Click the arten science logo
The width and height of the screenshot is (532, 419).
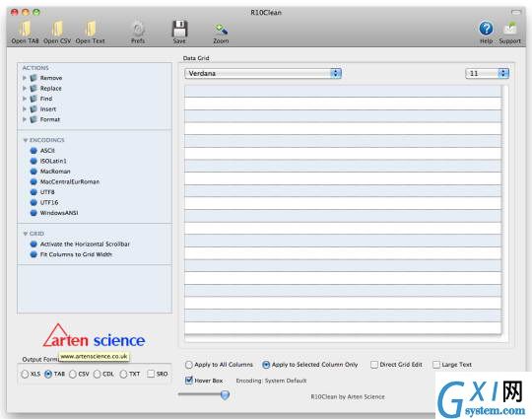click(x=94, y=336)
